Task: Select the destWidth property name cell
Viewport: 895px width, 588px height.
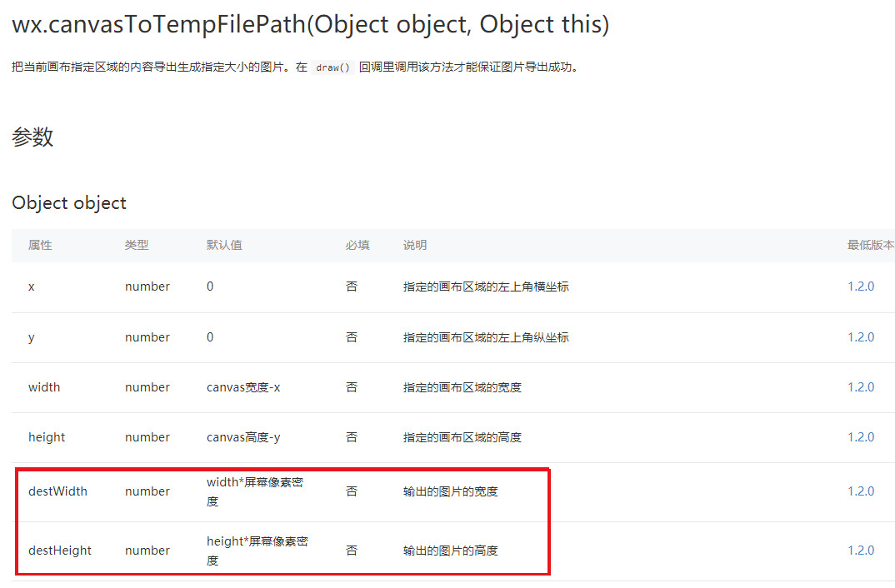Action: click(57, 491)
